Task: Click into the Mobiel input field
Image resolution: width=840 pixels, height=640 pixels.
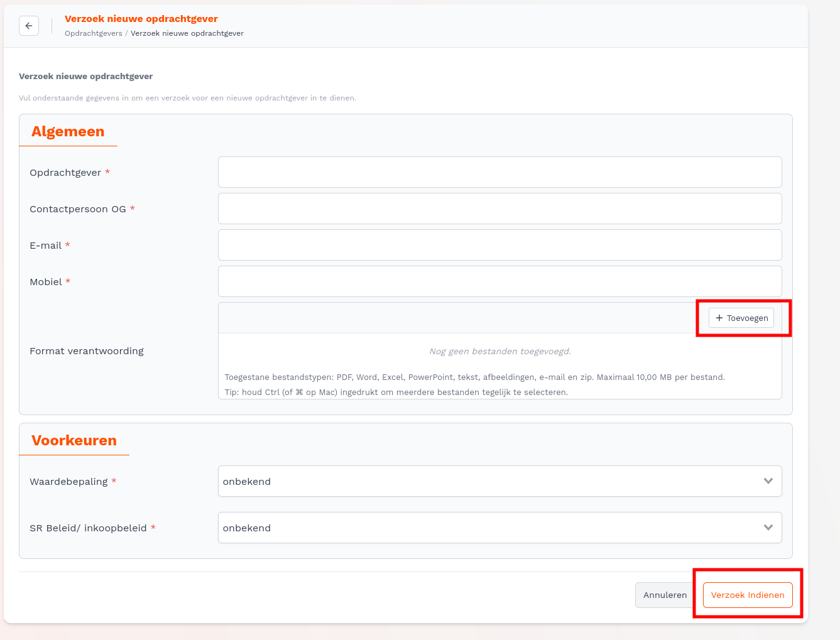Action: (x=499, y=281)
